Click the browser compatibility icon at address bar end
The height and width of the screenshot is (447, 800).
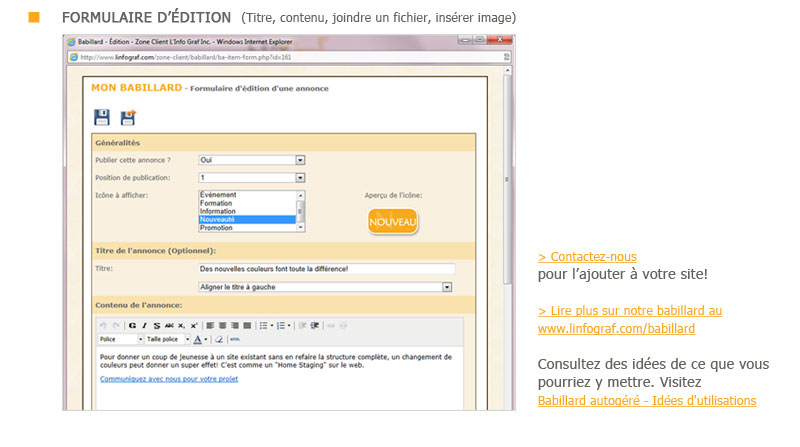pos(507,57)
